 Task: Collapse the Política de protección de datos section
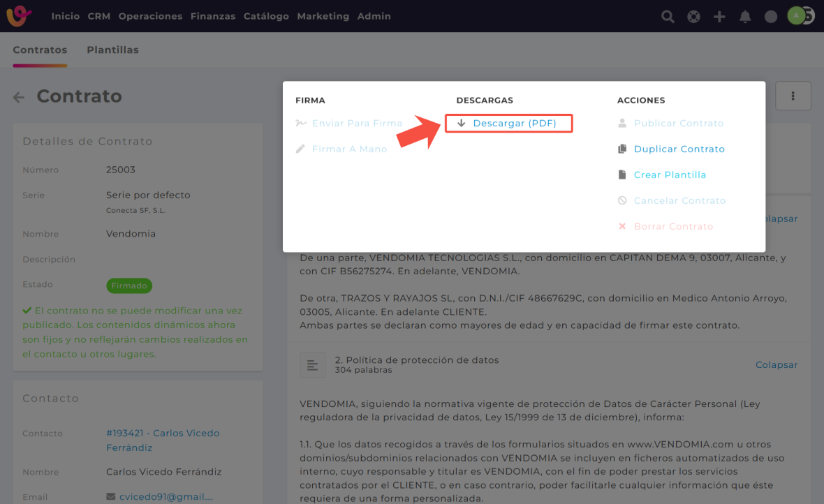776,365
